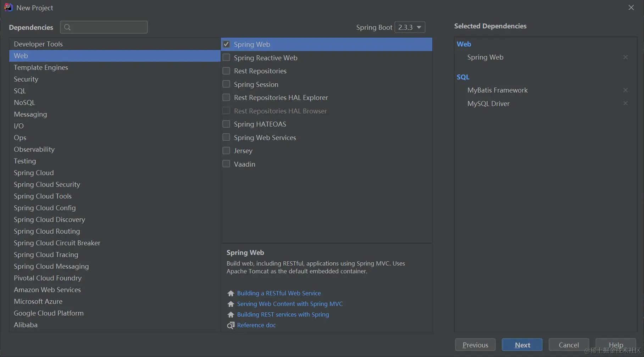Select Spring Cloud Tools category

115,196
